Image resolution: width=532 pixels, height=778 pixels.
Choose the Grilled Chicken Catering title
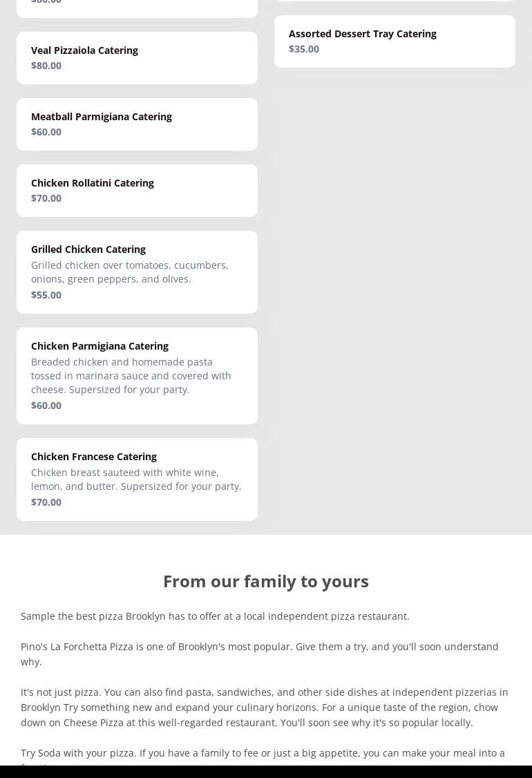[x=88, y=249]
